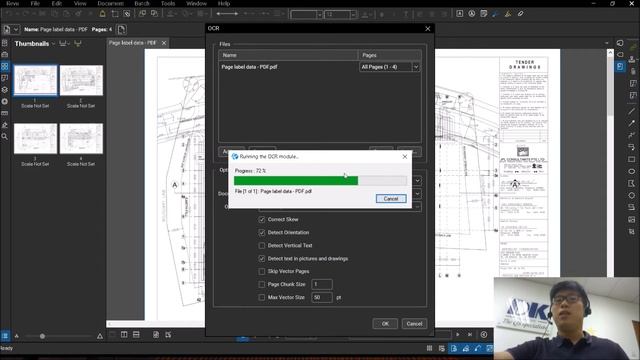Screen dimensions: 640x360
Task: Open the Batch menu
Action: coord(142,3)
